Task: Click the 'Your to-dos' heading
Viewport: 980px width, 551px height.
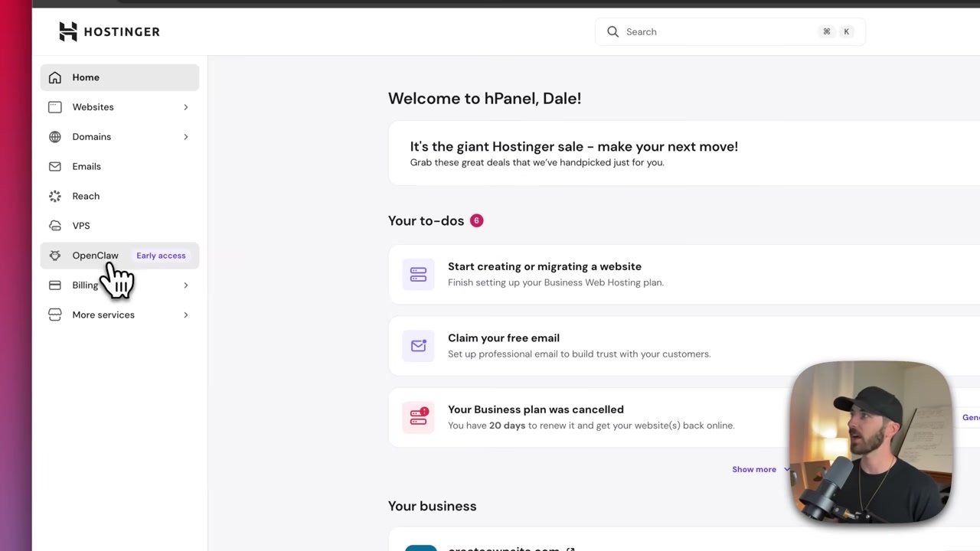Action: (426, 220)
